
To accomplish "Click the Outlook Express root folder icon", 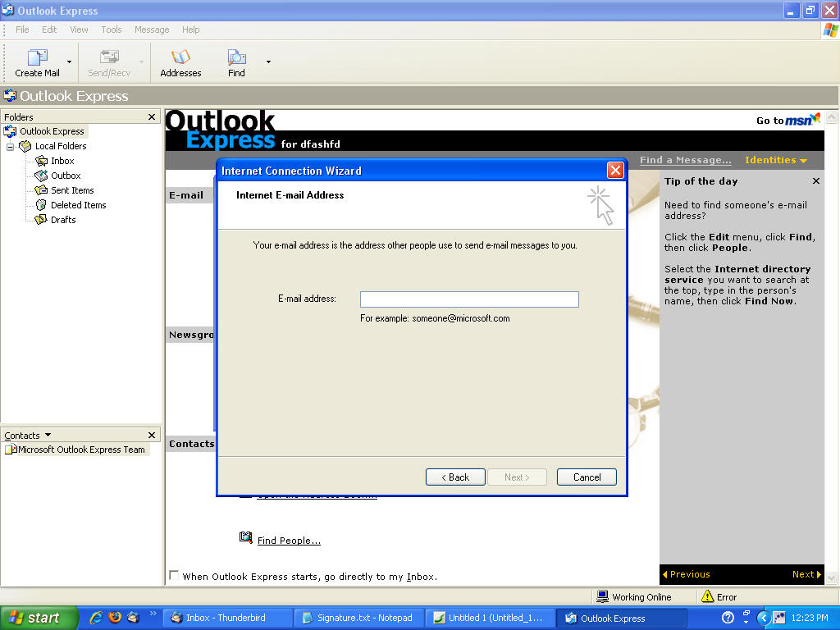I will click(x=10, y=131).
